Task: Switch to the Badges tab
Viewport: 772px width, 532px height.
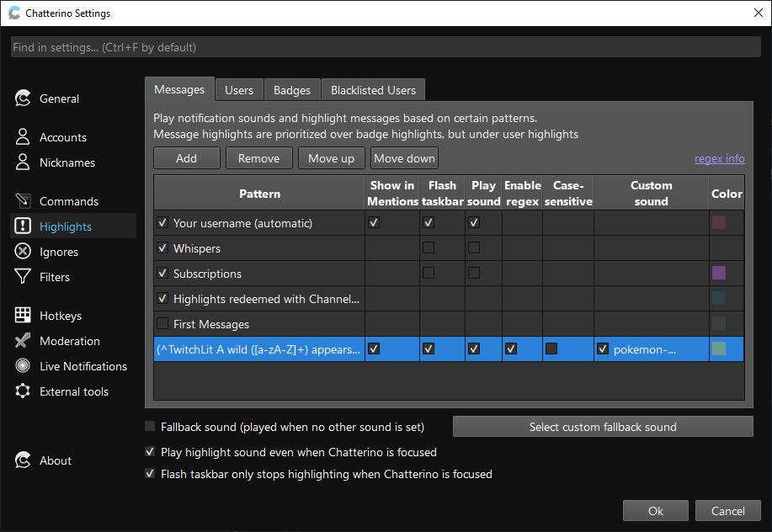Action: [291, 88]
